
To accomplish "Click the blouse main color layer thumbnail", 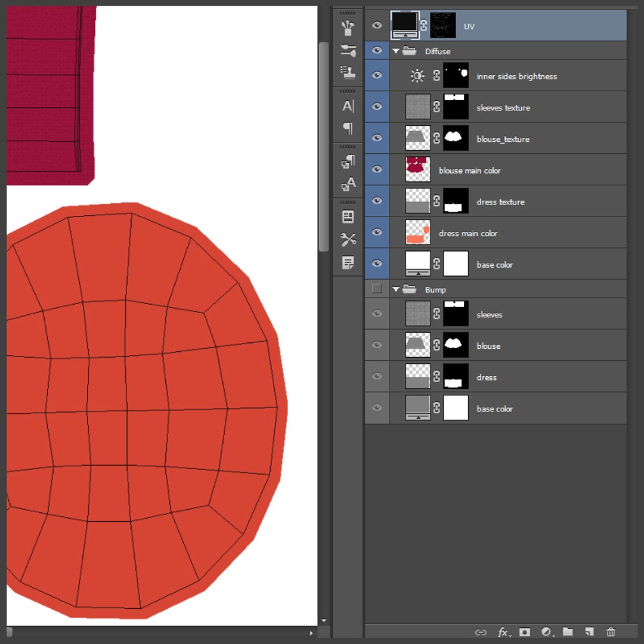I will click(x=417, y=169).
